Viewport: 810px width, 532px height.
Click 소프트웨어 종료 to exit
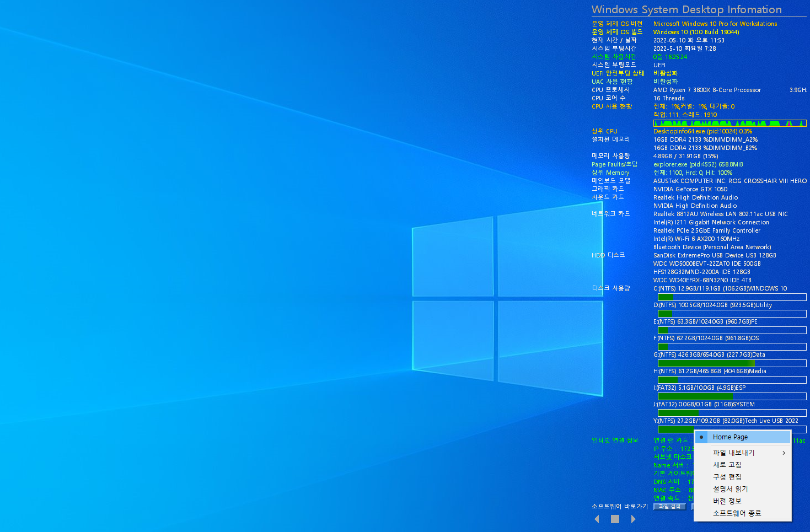[743, 513]
